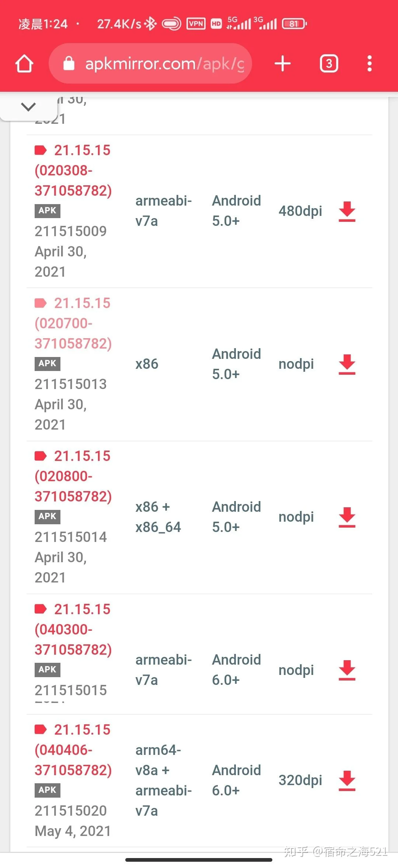
Task: Tap the APK badge for build 211515020
Action: (x=48, y=790)
